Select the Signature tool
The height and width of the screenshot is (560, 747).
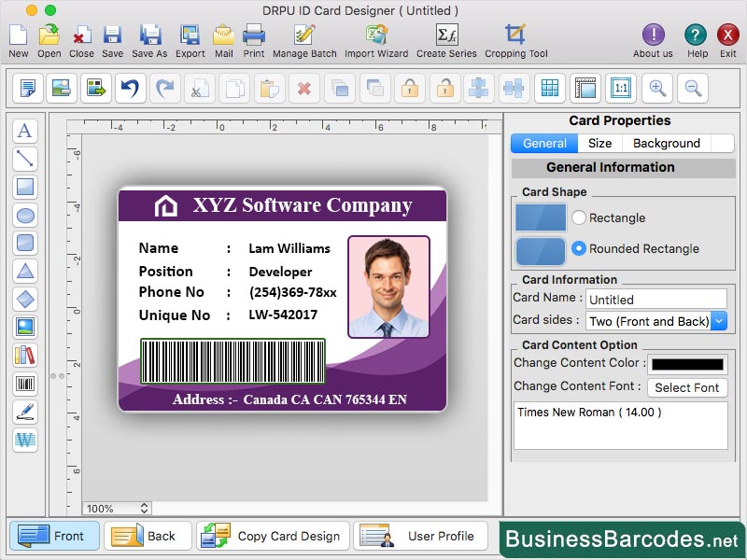tap(25, 412)
